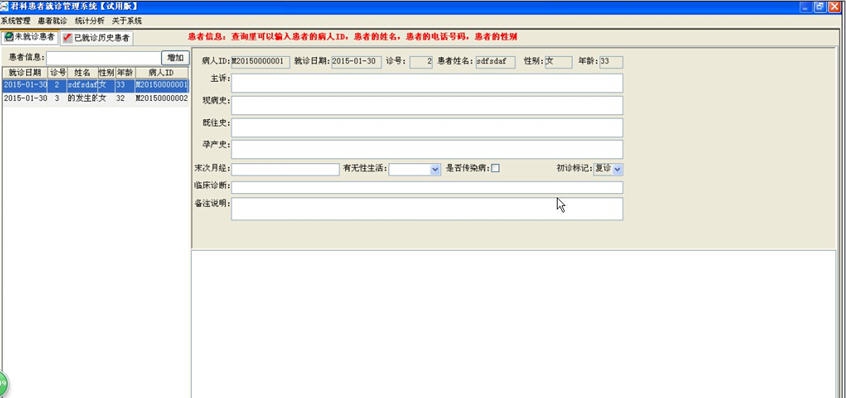Sort by 就诊日期 column header
The height and width of the screenshot is (398, 846).
[x=25, y=72]
